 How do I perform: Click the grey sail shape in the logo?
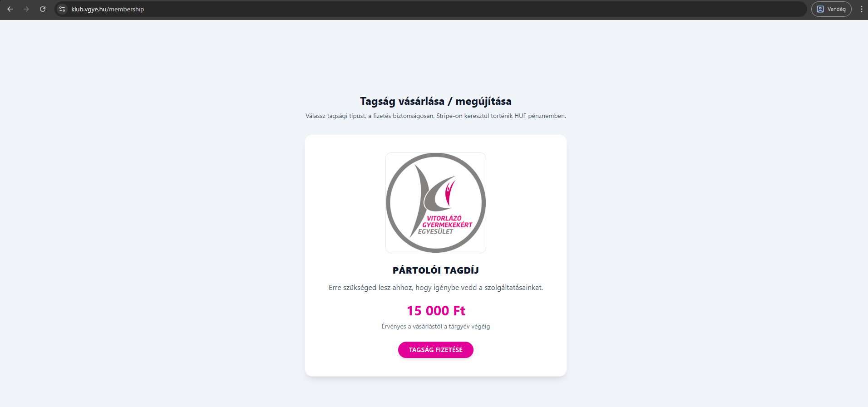[428, 199]
